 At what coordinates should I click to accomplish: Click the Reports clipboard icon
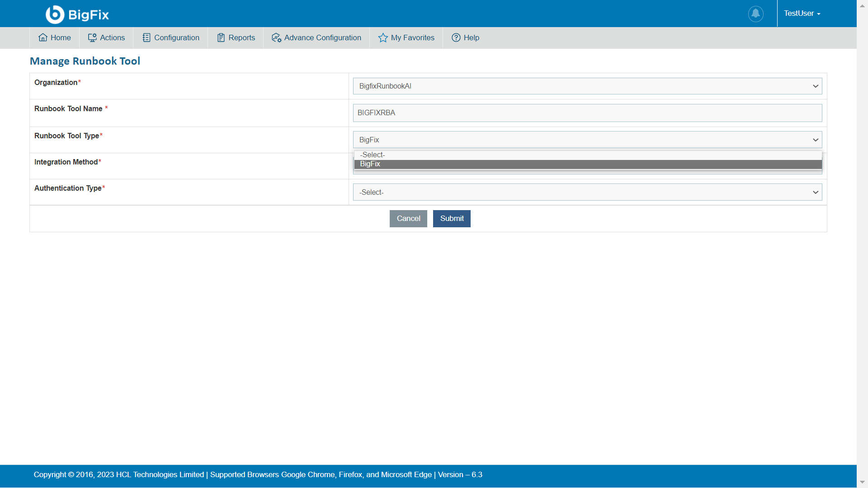coord(221,38)
